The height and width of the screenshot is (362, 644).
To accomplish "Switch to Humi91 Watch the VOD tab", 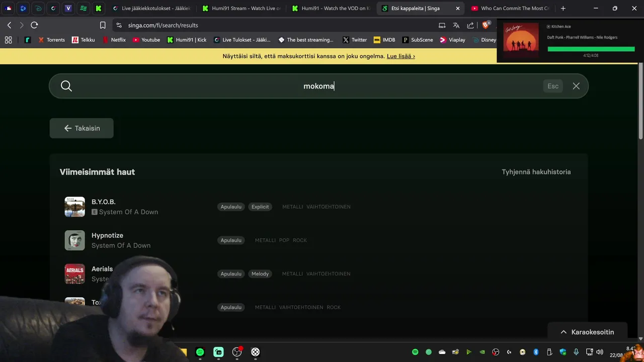I will pos(331,9).
